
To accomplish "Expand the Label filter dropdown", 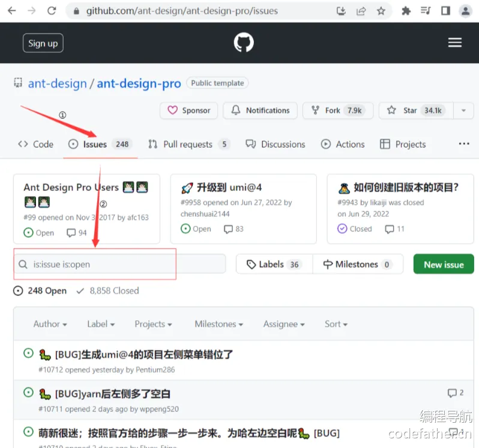I will click(x=101, y=324).
